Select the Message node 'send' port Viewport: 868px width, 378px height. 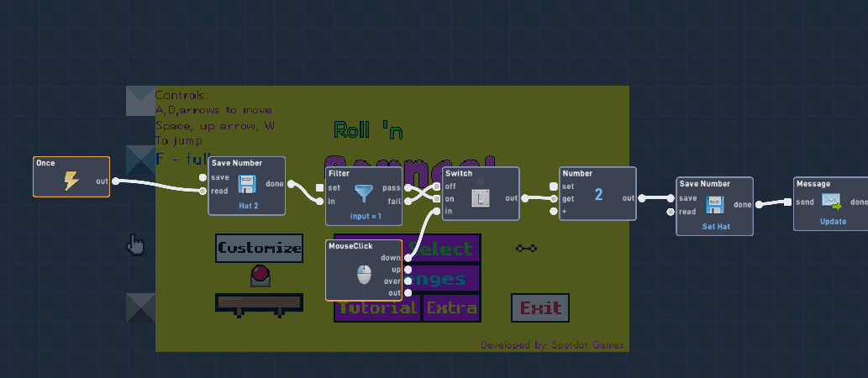787,202
